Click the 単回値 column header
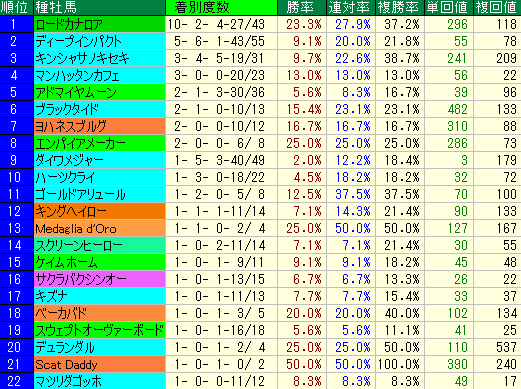 (x=449, y=7)
